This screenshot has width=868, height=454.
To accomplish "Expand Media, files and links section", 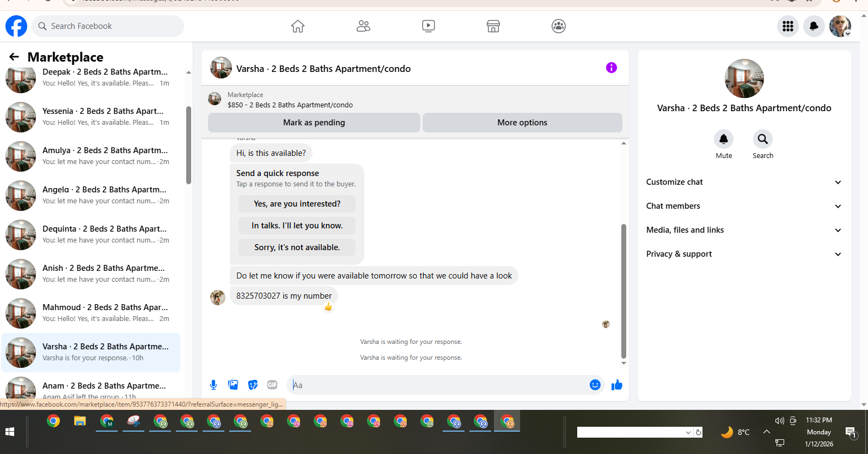I will (744, 230).
